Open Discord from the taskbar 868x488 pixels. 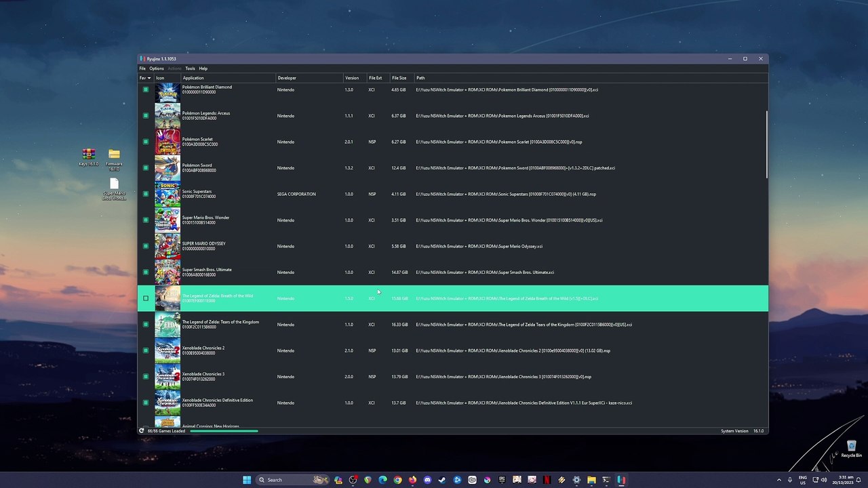pos(427,480)
